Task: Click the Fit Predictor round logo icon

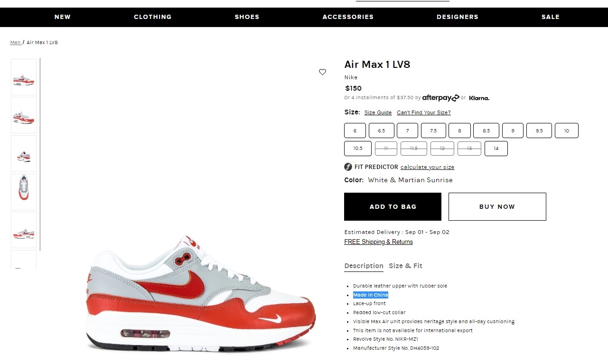Action: pos(348,167)
